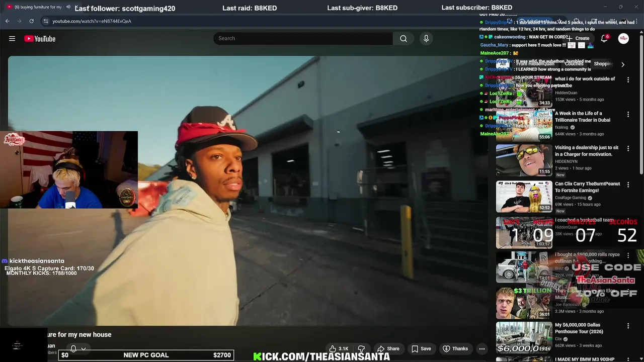644x362 pixels.
Task: Open menu for 'Trillionaire Trader in Dubai' video
Action: click(x=628, y=115)
